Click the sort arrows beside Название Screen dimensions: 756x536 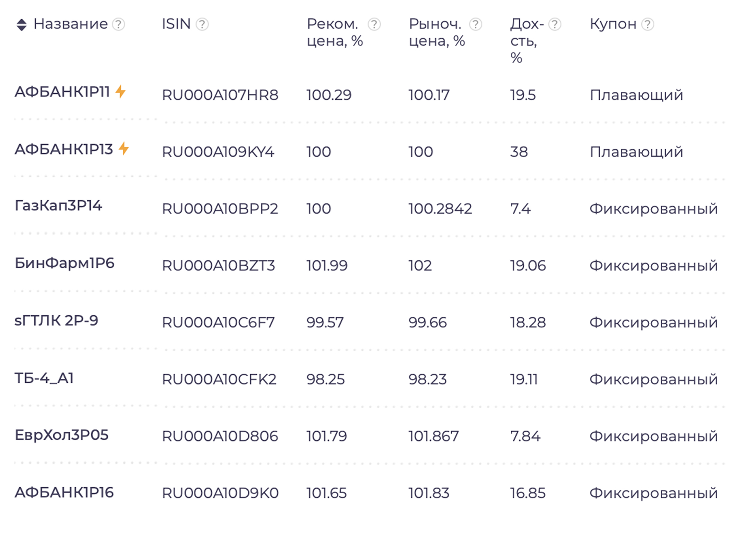[x=21, y=25]
